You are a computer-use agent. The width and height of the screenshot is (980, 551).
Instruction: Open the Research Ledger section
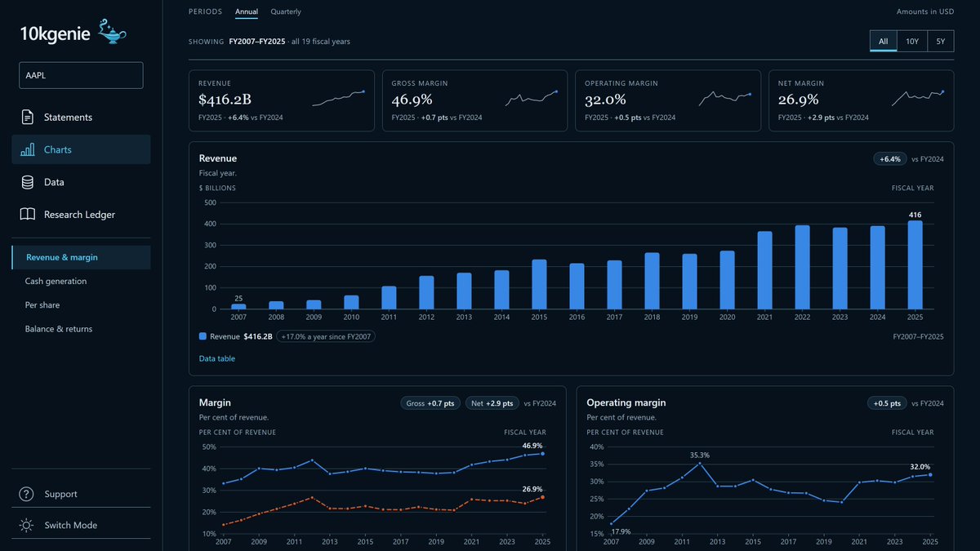(x=81, y=215)
